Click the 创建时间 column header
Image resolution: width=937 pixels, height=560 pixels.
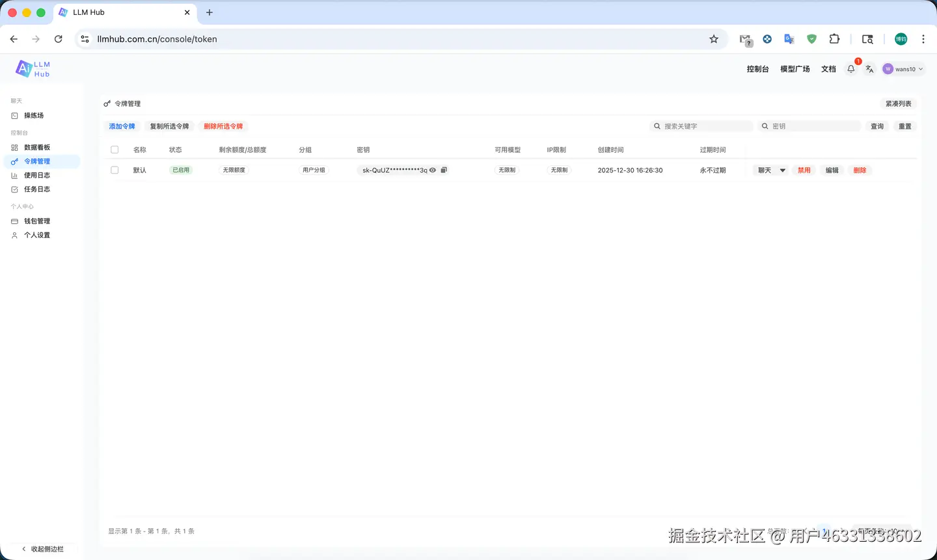pyautogui.click(x=610, y=150)
